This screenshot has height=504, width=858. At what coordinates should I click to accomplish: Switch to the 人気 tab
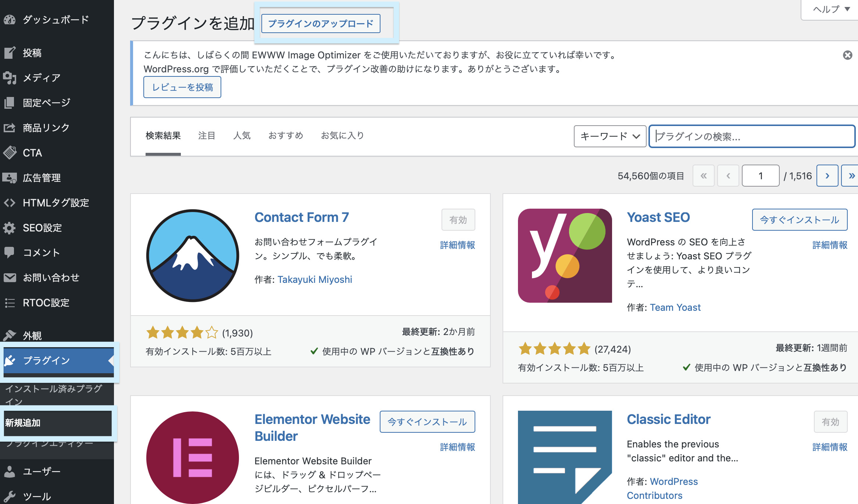(x=242, y=136)
